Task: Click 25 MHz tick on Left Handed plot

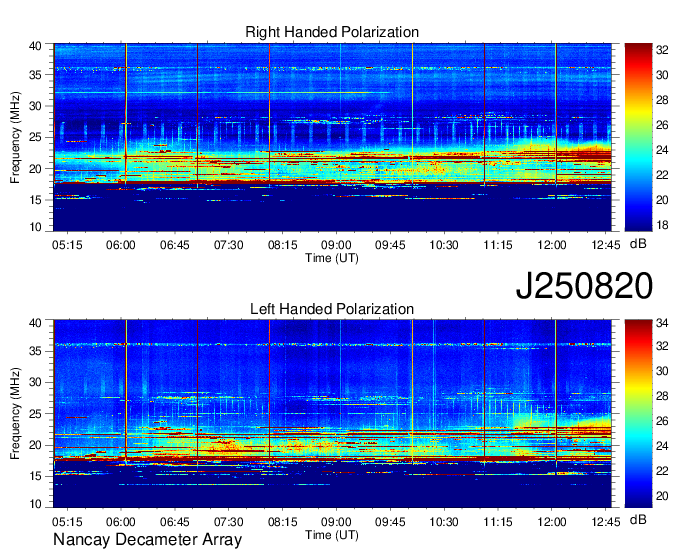Action: (35, 414)
